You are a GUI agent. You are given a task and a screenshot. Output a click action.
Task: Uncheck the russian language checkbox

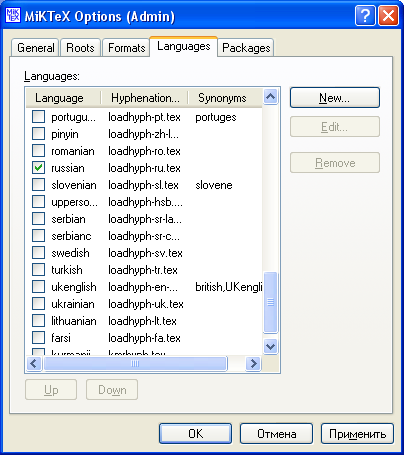[x=38, y=168]
